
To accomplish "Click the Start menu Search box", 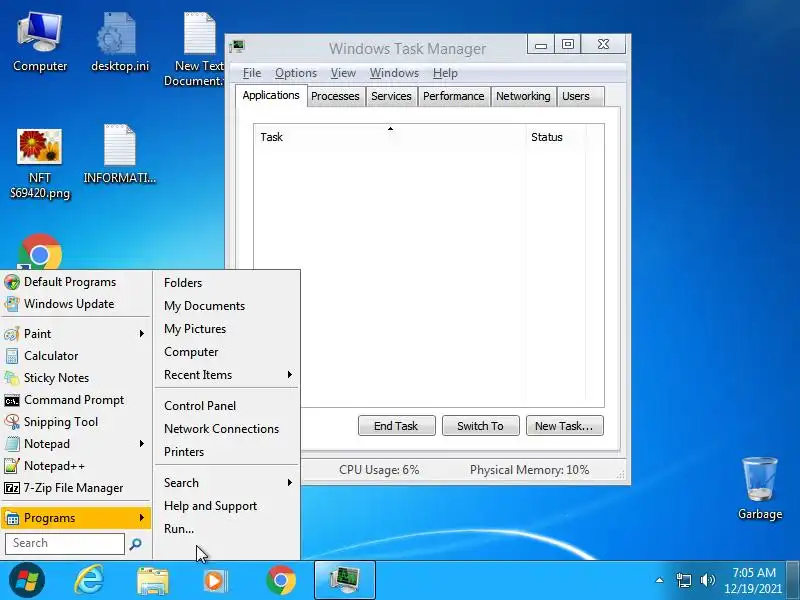I will point(65,543).
